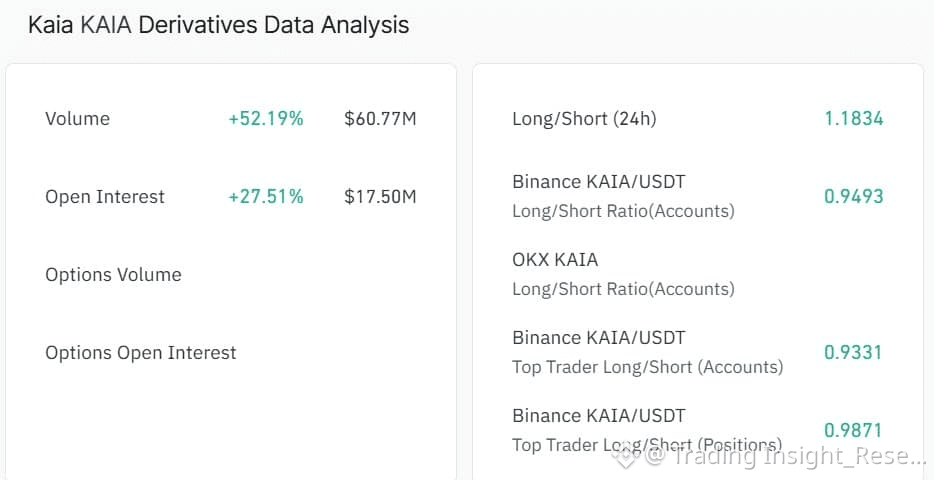Select the Options Open Interest row

point(141,352)
